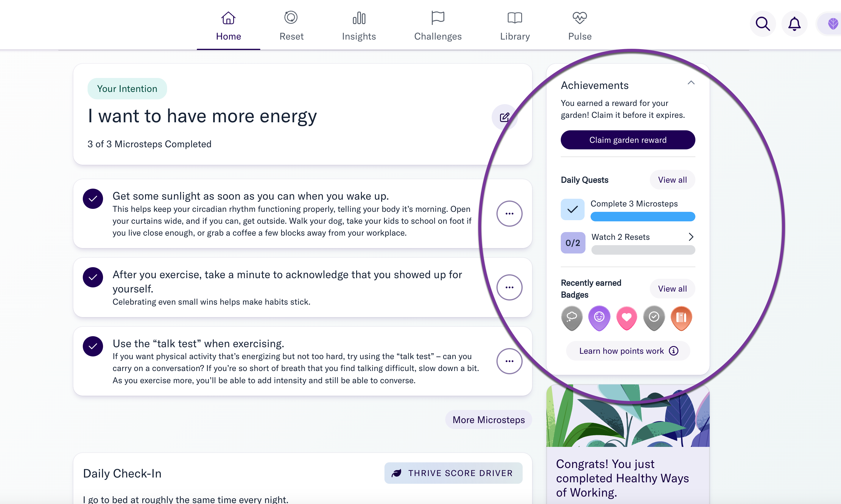
Task: Uncheck the talk test microstep checkmark
Action: pos(93,346)
